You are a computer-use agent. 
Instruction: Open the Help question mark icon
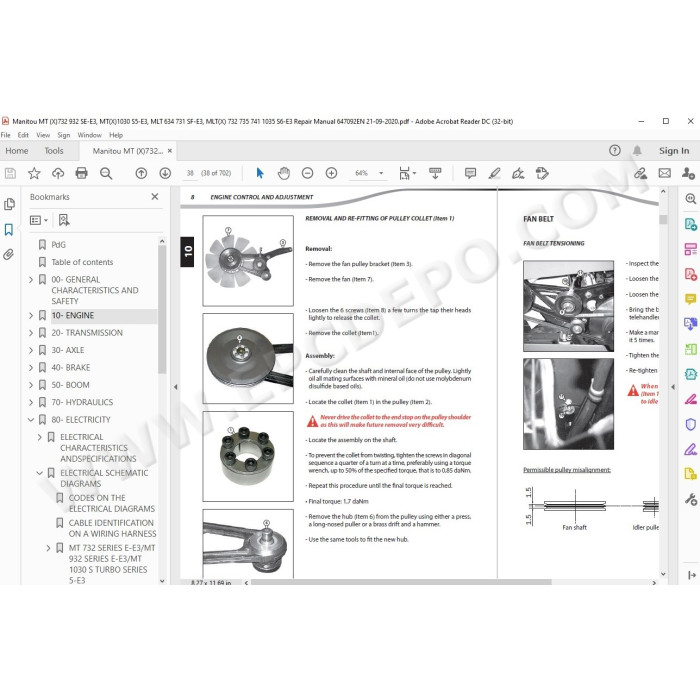pyautogui.click(x=615, y=150)
